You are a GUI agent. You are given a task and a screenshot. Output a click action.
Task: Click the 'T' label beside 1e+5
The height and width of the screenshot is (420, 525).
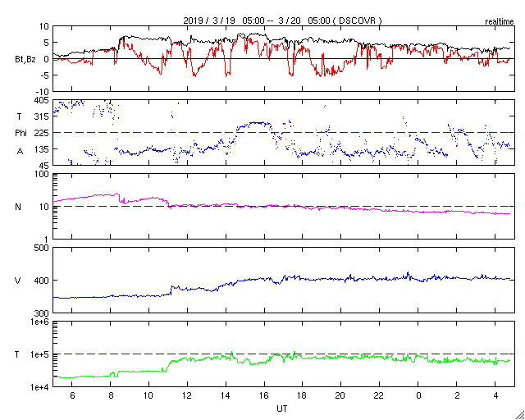pos(17,354)
